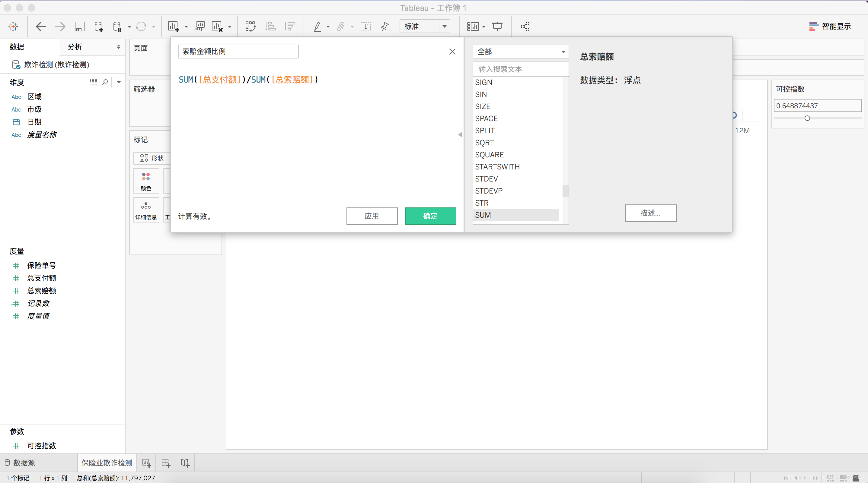Open the 形状 mark type dropdown
868x483 pixels.
(x=152, y=158)
